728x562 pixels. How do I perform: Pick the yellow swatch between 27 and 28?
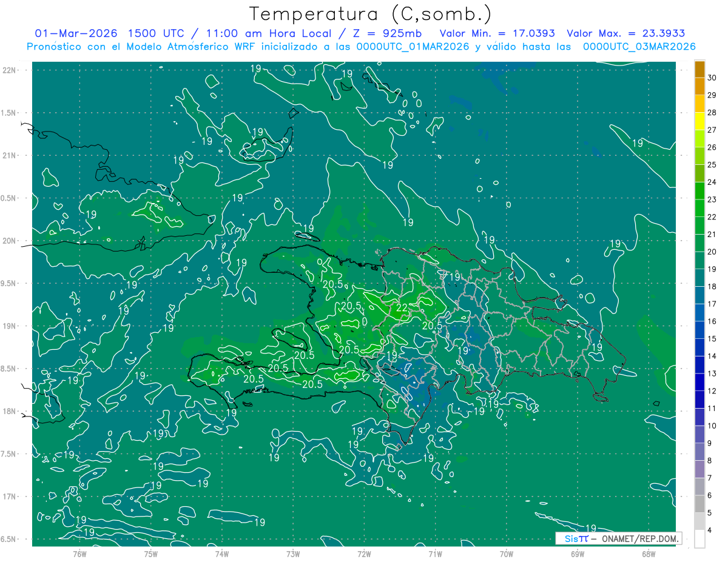pos(699,121)
